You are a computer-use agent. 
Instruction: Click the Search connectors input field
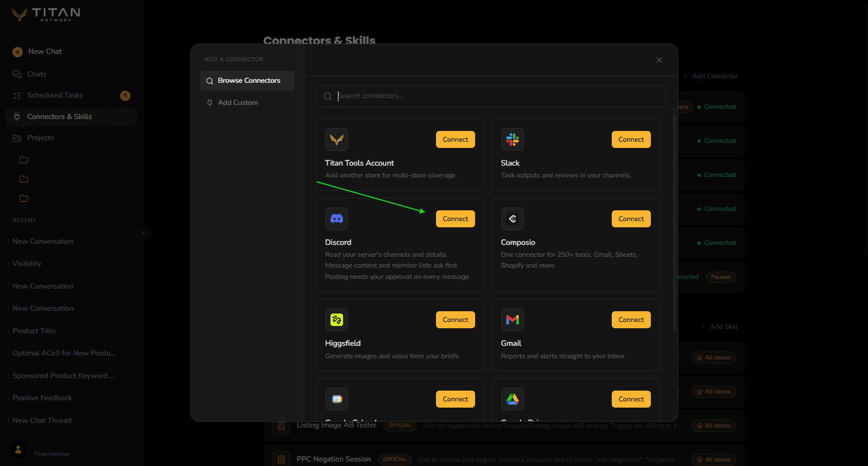point(491,96)
